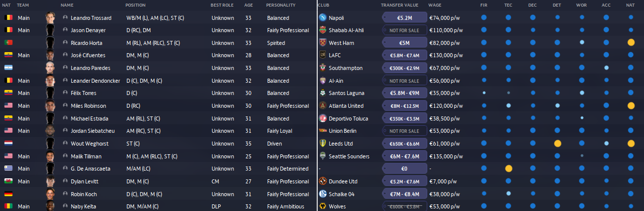
Task: Click the €5.2M transfer value button
Action: pos(404,17)
